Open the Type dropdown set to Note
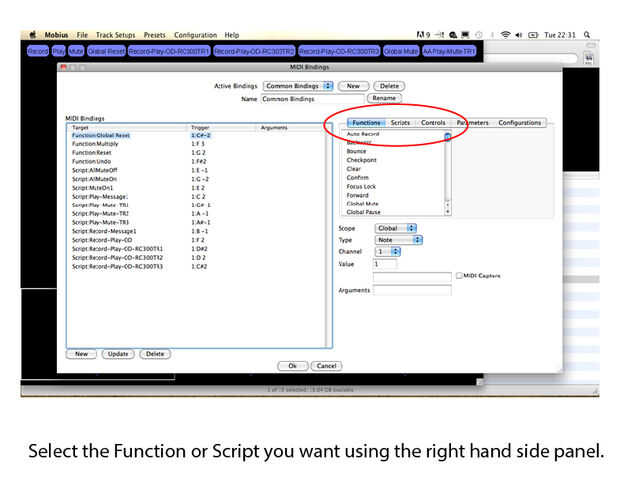620x504 pixels. [399, 240]
